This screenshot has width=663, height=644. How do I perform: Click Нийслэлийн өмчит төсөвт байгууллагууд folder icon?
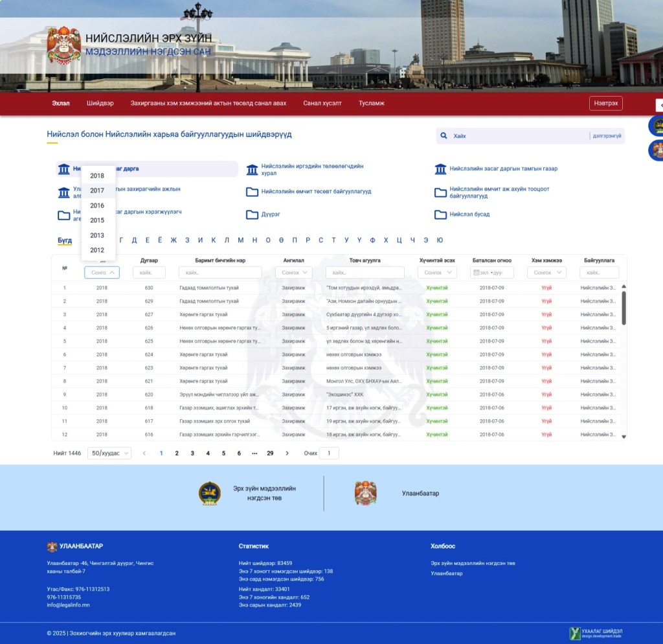coord(252,192)
